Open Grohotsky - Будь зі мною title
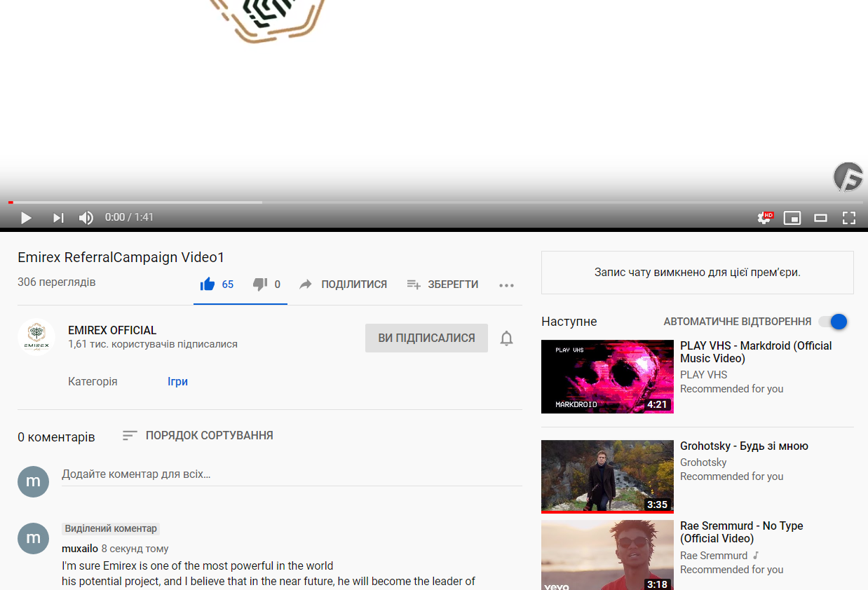Viewport: 868px width, 590px height. (x=744, y=446)
